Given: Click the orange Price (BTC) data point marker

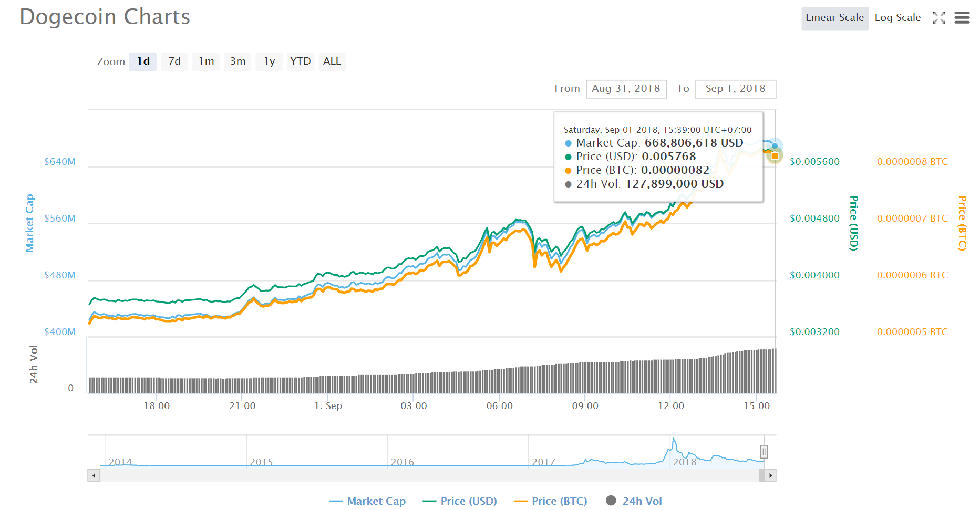Looking at the screenshot, I should pos(775,156).
